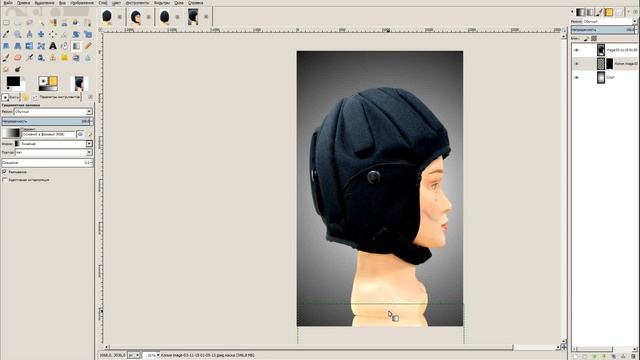Select the Select by Color tool
This screenshot has width=640, height=360.
[x=53, y=23]
